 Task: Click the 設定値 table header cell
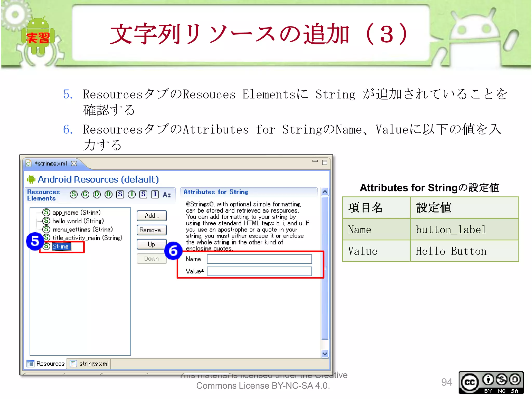click(x=464, y=208)
